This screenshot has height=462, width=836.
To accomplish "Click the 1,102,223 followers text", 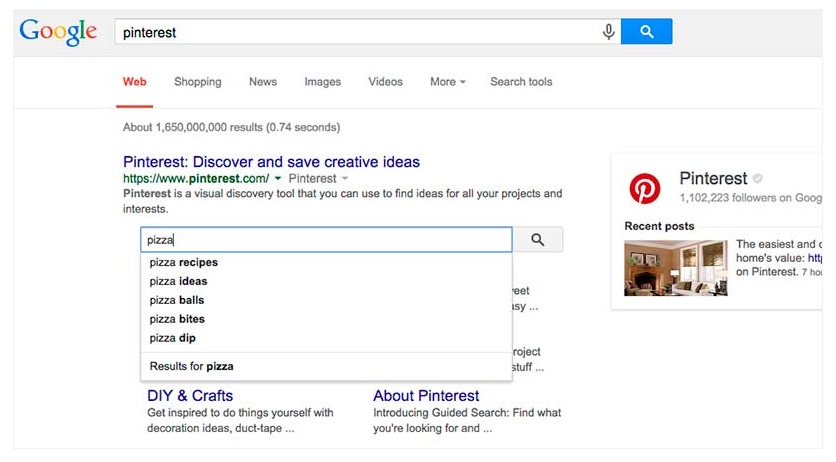I will (751, 198).
